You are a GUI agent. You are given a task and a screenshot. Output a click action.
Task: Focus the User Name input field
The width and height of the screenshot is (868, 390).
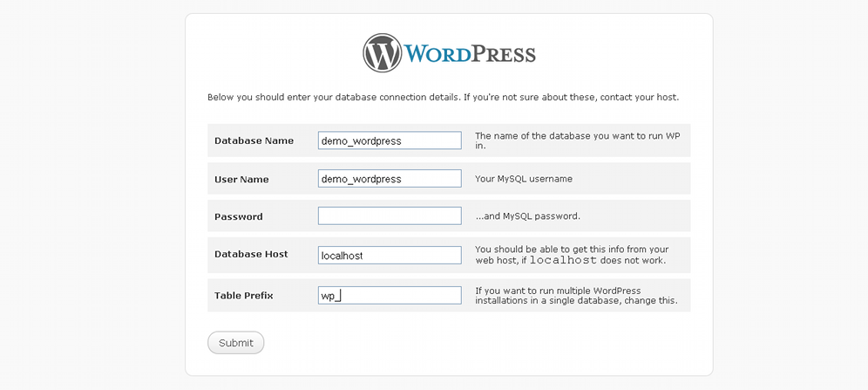pyautogui.click(x=390, y=178)
